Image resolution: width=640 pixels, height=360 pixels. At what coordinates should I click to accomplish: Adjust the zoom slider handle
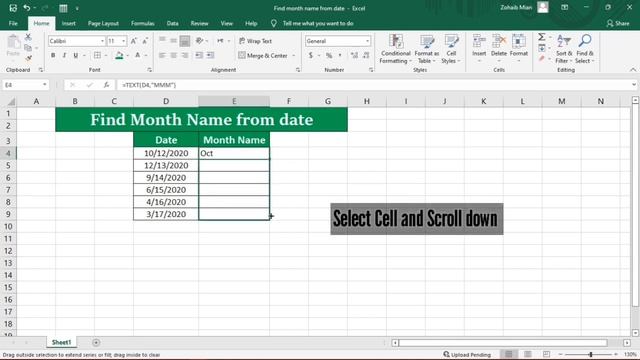[591, 354]
